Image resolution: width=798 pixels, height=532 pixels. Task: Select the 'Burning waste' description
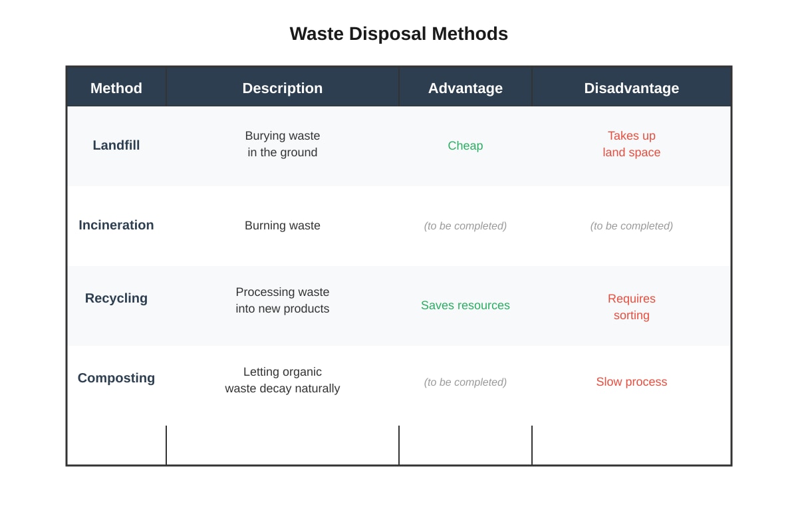283,225
